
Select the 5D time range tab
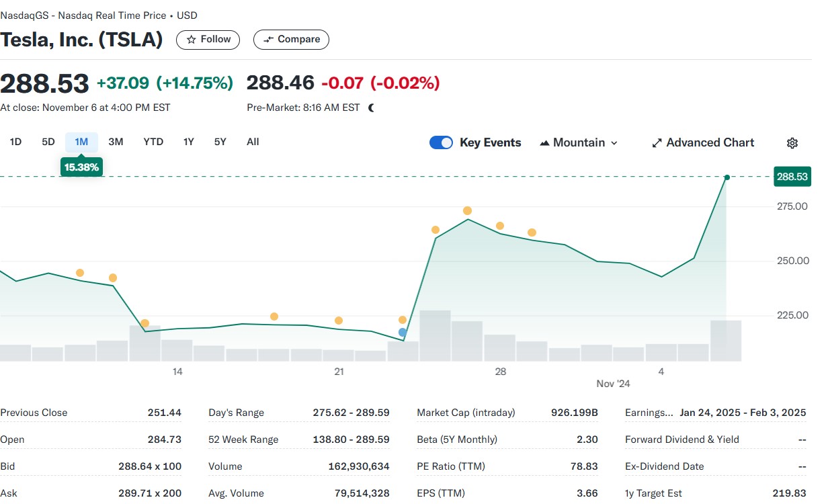coord(48,142)
